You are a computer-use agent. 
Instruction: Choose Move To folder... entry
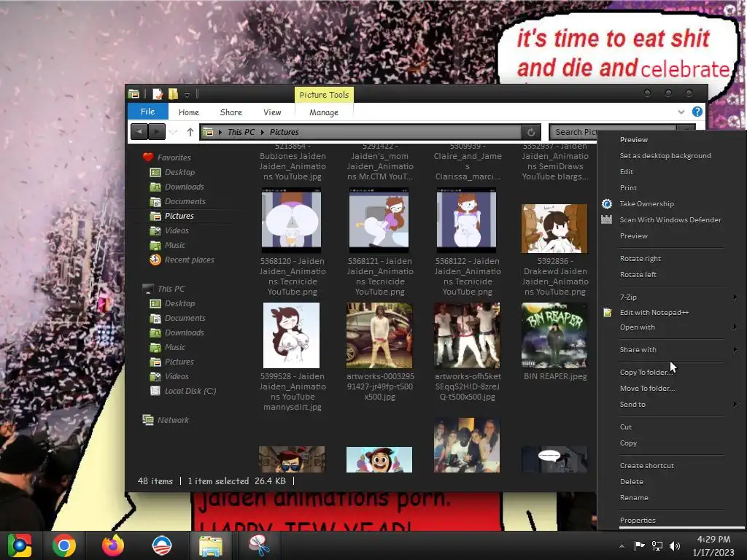[x=647, y=388]
